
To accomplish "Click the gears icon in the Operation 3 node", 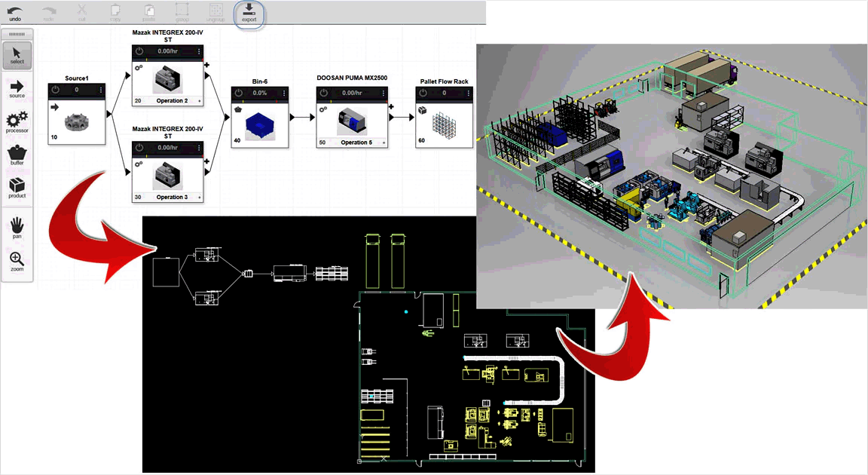I will coord(139,164).
